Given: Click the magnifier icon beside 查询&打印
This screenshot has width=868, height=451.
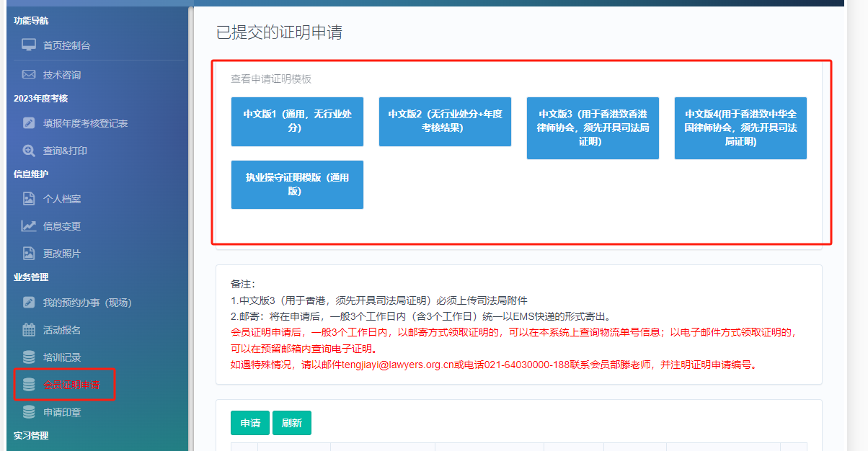Looking at the screenshot, I should coord(29,151).
